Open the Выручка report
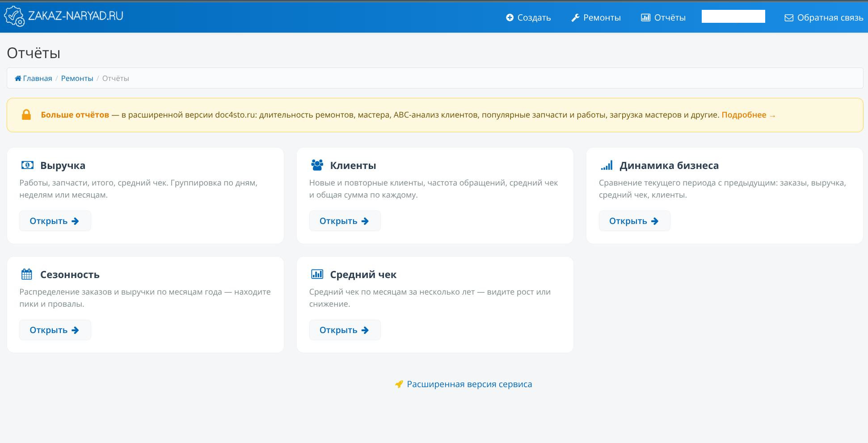Viewport: 868px width, 443px height. (55, 220)
